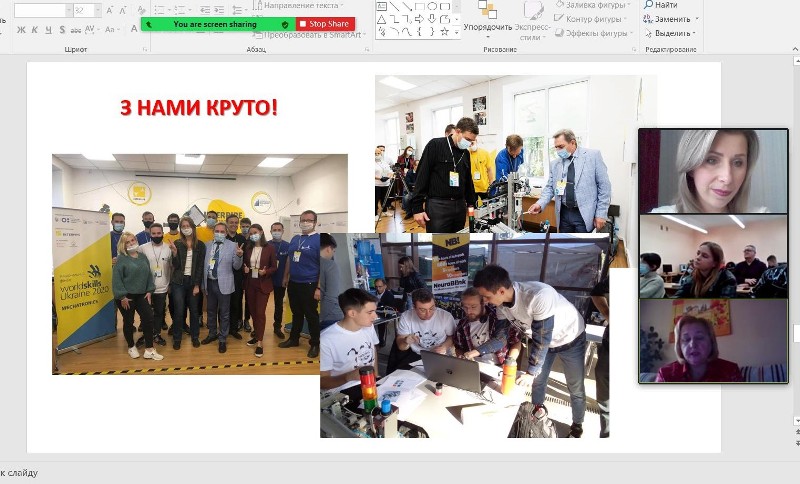The height and width of the screenshot is (484, 800).
Task: Increase font size with large A button
Action: 110,10
